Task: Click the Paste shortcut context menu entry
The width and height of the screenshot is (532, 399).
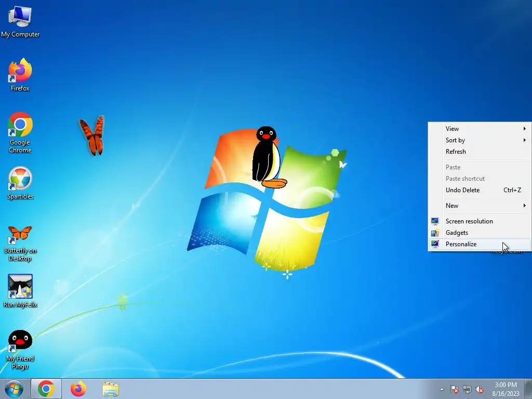Action: [x=480, y=179]
